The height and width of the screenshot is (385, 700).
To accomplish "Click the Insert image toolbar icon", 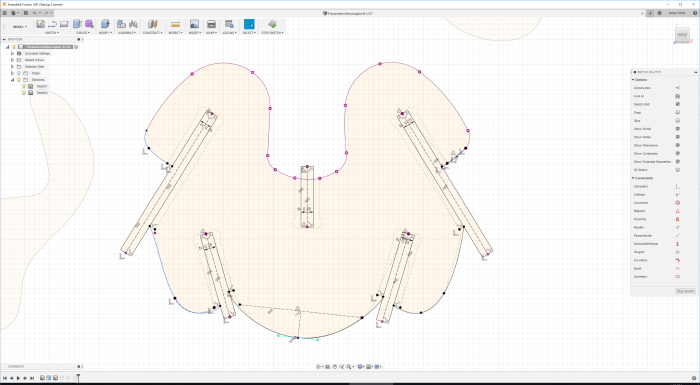I will 194,24.
